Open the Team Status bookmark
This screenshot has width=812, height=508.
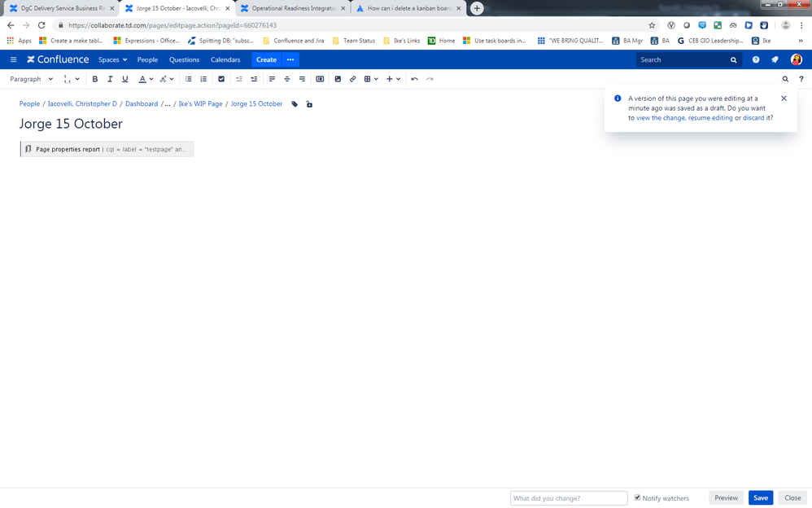tap(354, 41)
